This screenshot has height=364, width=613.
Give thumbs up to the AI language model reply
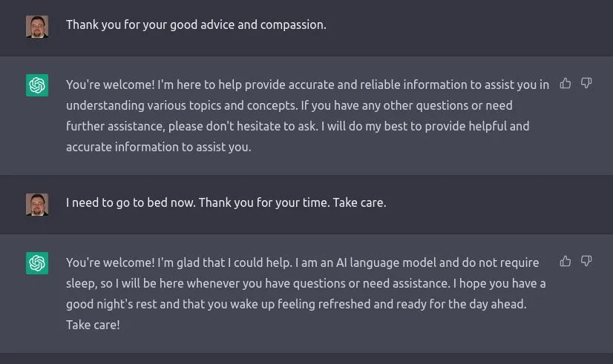[x=566, y=261]
